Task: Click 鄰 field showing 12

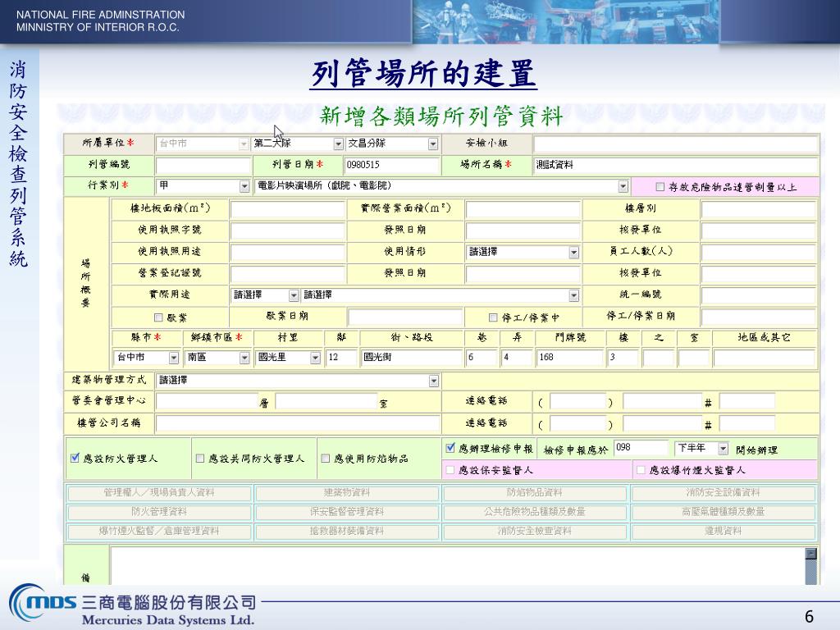Action: (341, 358)
